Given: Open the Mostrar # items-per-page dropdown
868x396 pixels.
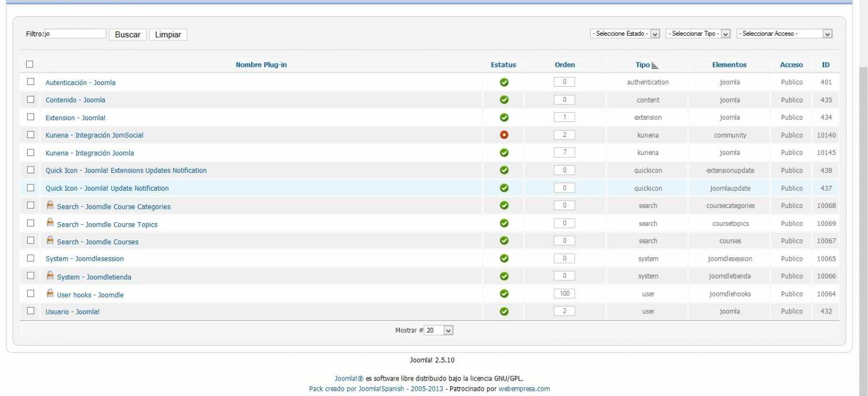Looking at the screenshot, I should (x=439, y=330).
